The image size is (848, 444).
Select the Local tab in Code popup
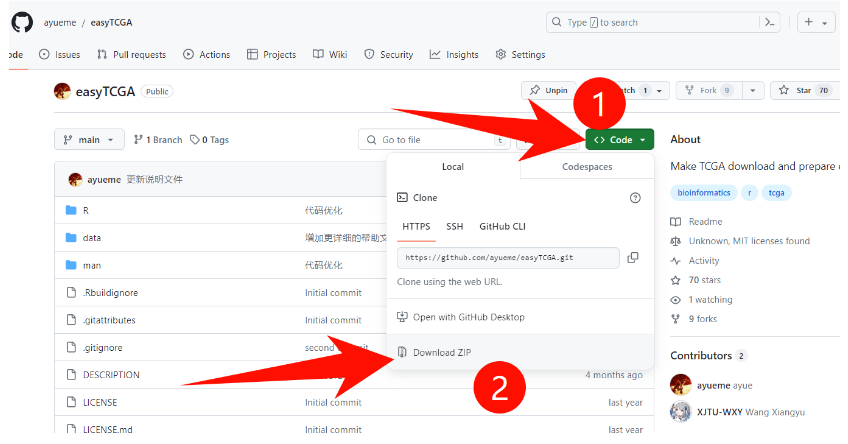(453, 167)
